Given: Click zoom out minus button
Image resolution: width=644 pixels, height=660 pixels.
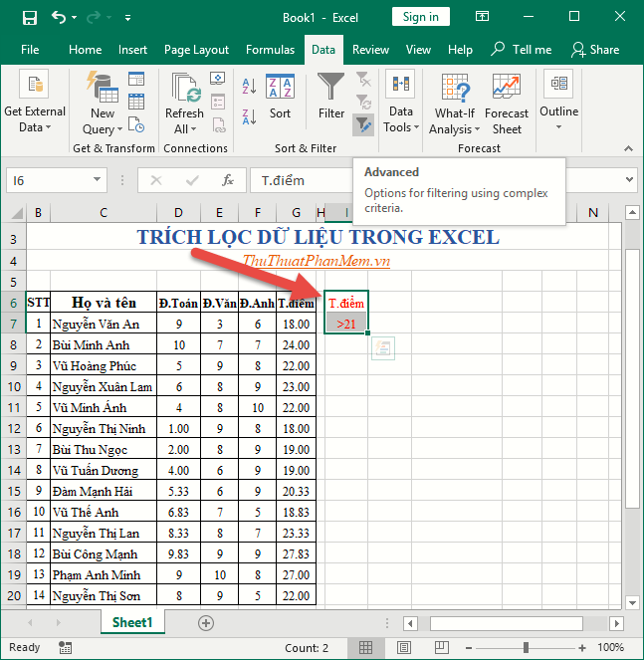Looking at the screenshot, I should point(469,648).
